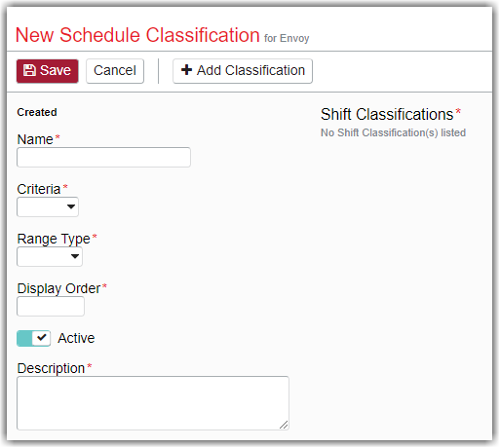Click the New Schedule Classification title

pos(137,35)
